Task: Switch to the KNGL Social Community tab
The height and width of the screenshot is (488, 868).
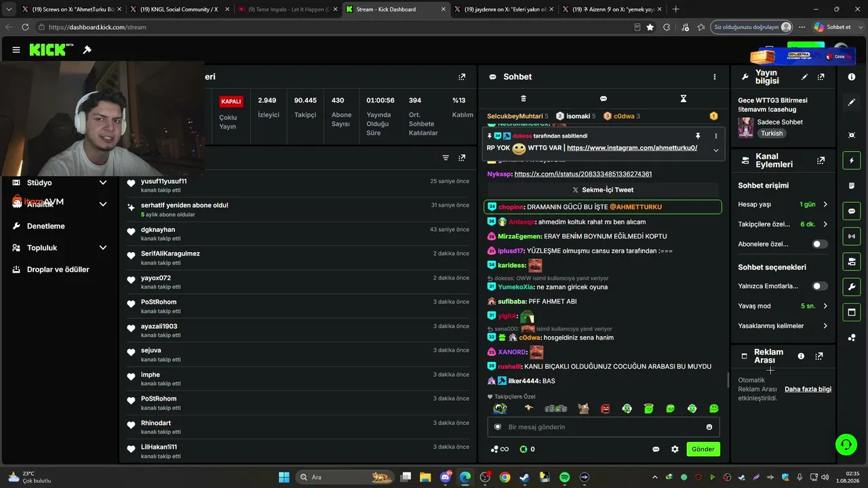Action: (x=180, y=9)
